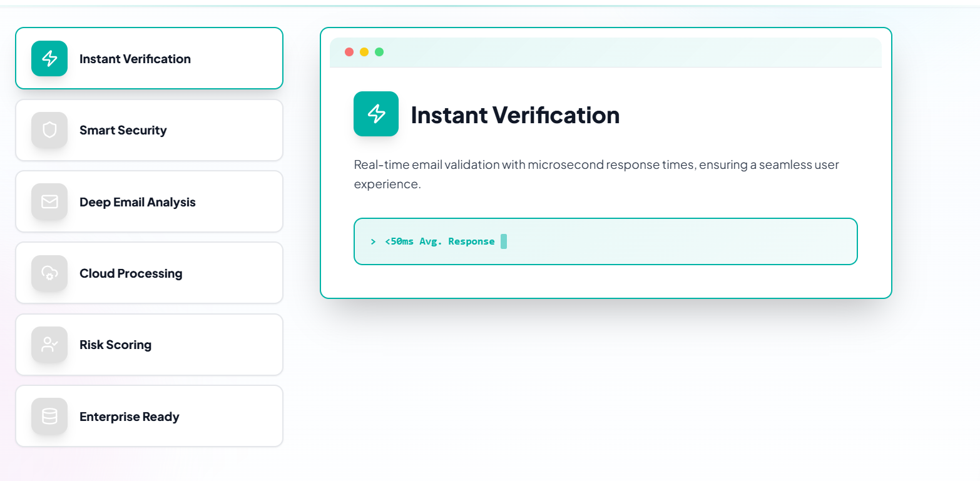
Task: Select the Enterprise Ready database icon
Action: click(x=49, y=416)
